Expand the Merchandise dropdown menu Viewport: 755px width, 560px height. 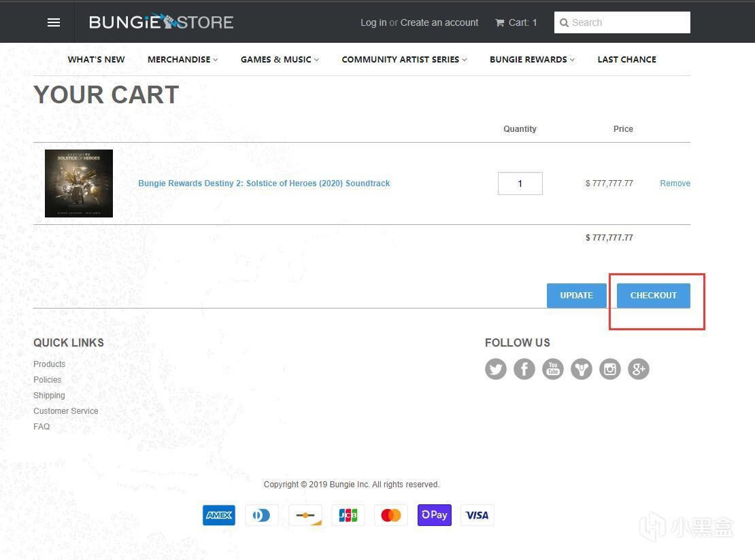tap(182, 60)
